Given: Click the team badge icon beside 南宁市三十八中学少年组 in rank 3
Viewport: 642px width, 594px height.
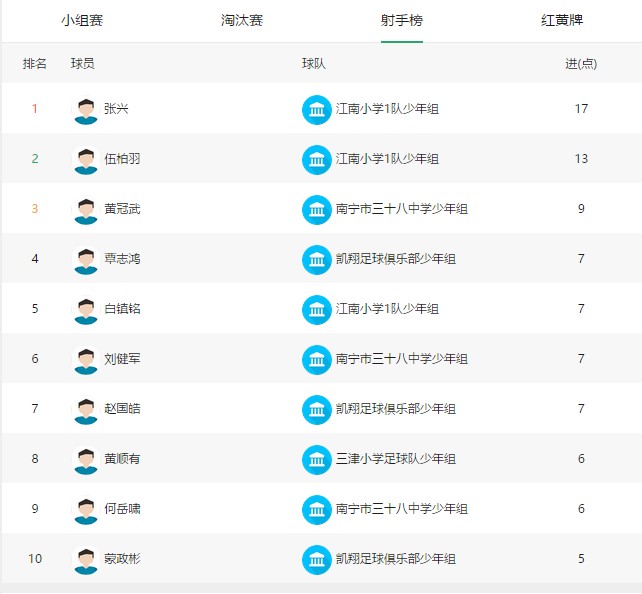Looking at the screenshot, I should (x=316, y=210).
